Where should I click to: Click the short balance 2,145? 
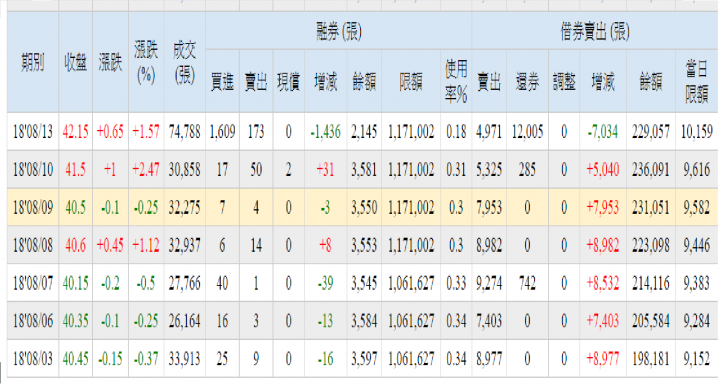(364, 132)
